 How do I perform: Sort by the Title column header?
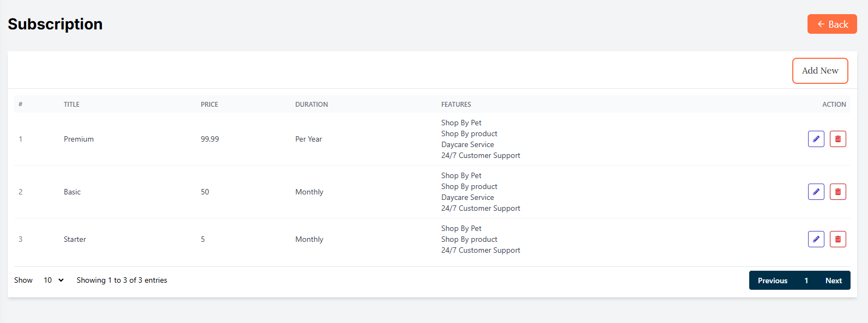coord(71,105)
